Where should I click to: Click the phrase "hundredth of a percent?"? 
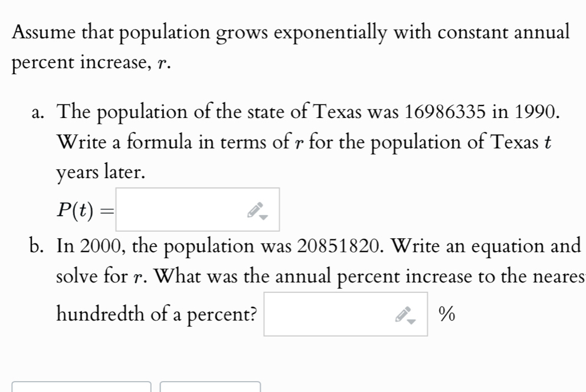156,314
